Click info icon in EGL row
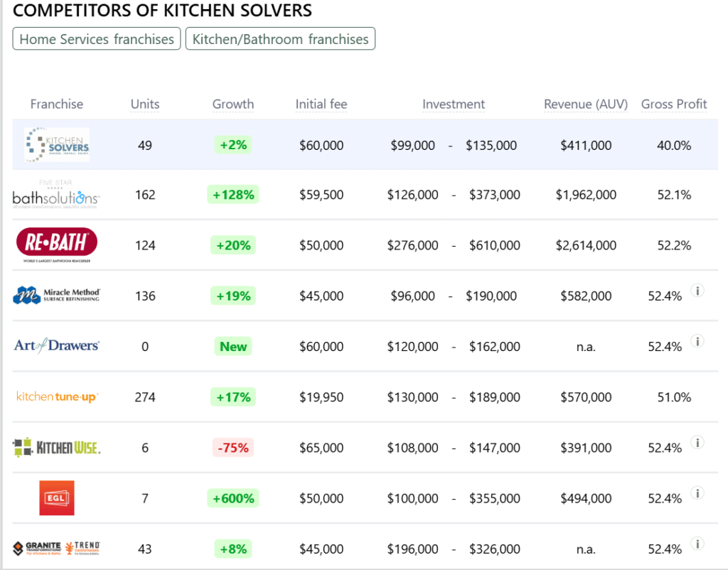Image resolution: width=728 pixels, height=570 pixels. point(697,493)
